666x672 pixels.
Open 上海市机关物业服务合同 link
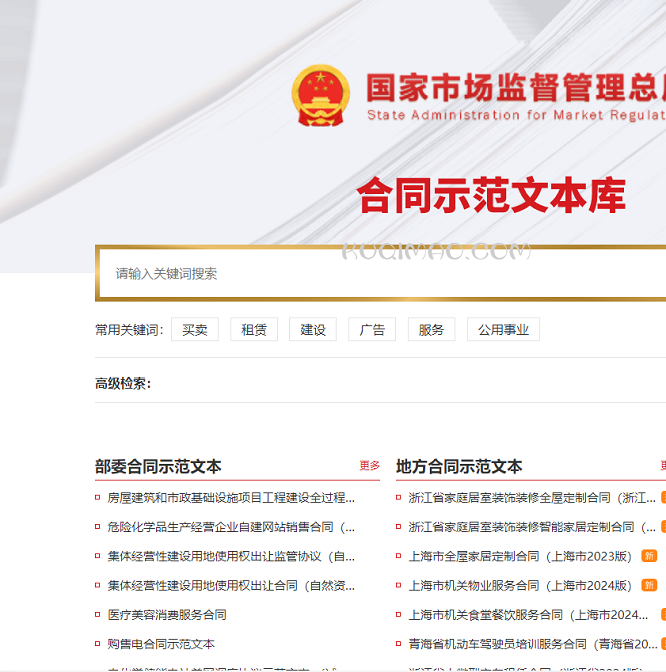tap(520, 585)
